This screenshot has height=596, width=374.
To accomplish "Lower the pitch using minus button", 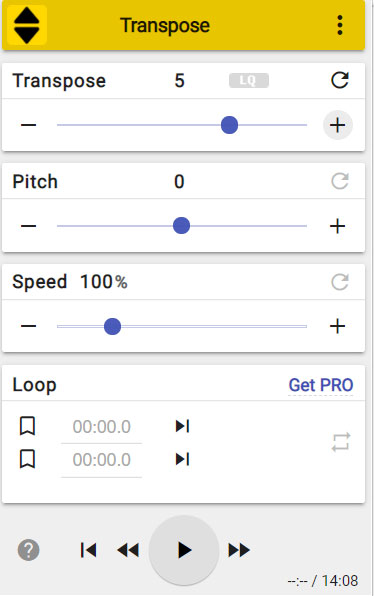I will (x=29, y=226).
